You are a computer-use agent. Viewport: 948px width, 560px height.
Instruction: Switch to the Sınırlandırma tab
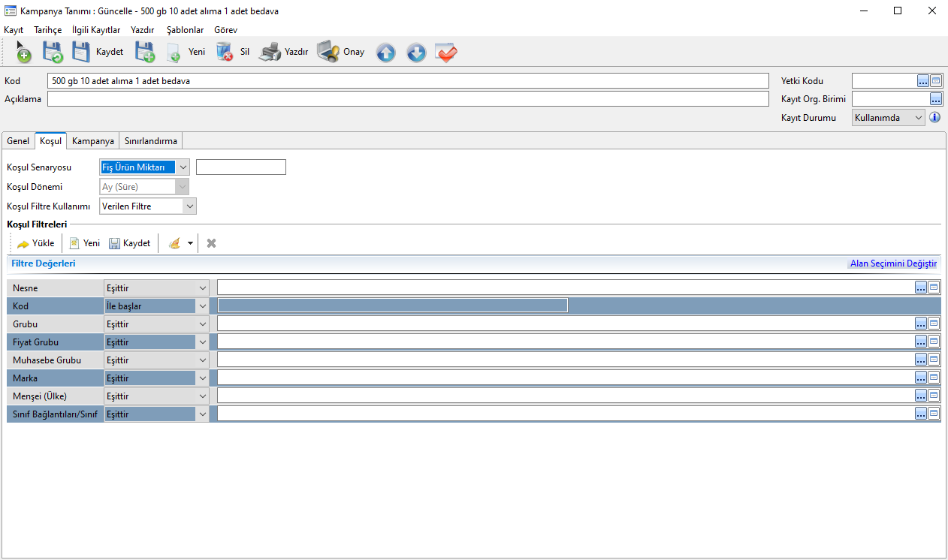(151, 141)
